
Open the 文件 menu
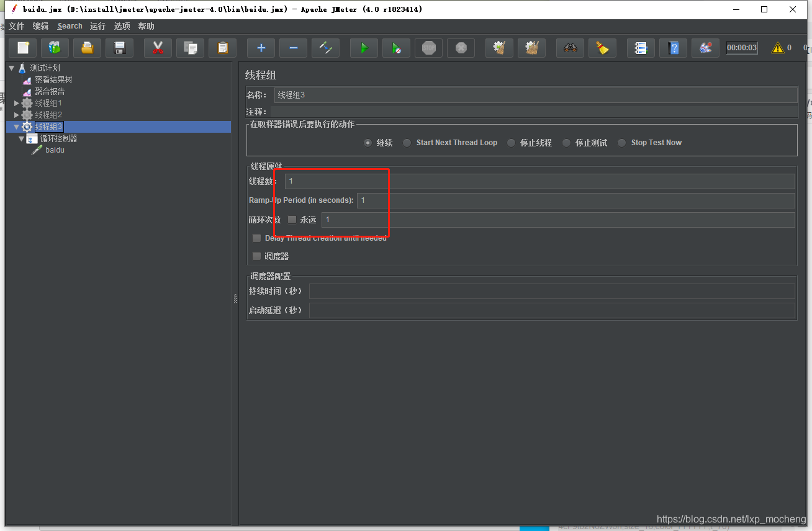(x=16, y=26)
